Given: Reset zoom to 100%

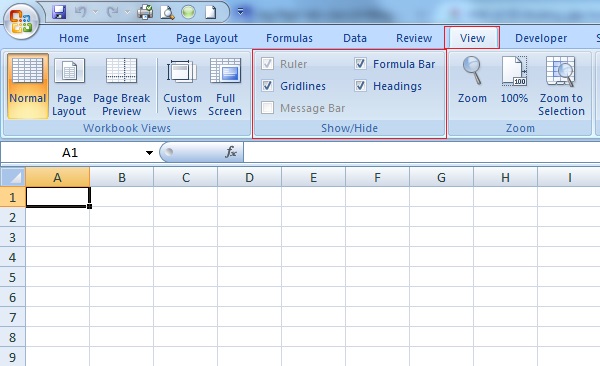Looking at the screenshot, I should coord(514,80).
